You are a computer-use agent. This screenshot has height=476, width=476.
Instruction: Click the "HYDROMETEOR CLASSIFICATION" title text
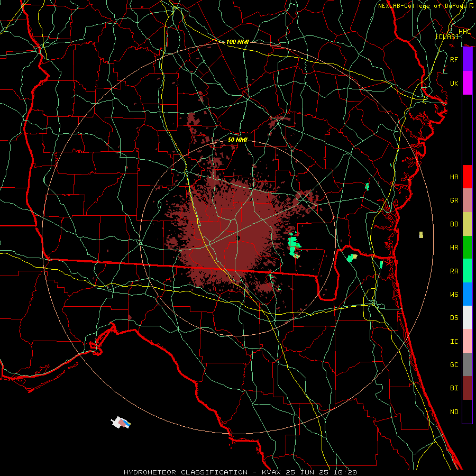tap(186, 472)
